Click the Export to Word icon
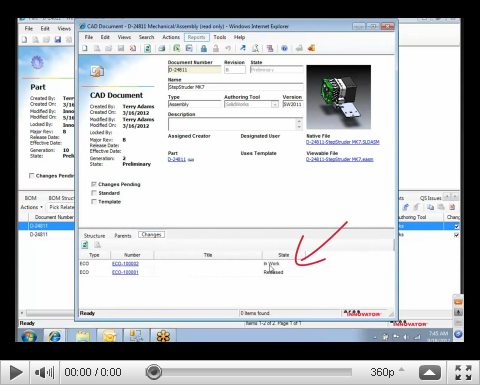This screenshot has height=385, width=480. [189, 48]
